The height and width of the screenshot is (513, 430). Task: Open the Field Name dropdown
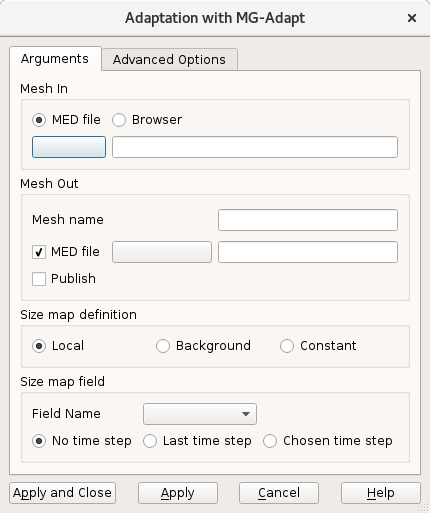point(200,414)
